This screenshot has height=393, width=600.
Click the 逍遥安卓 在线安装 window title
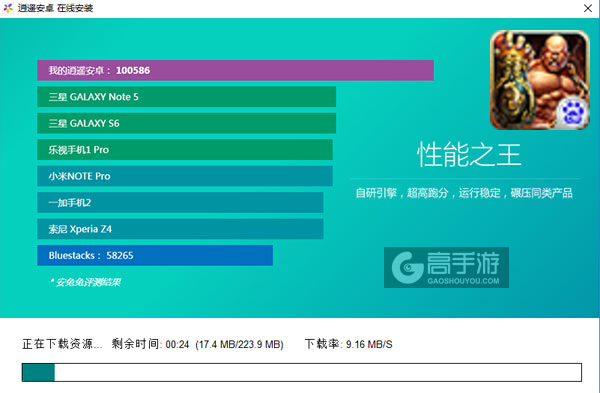[55, 8]
